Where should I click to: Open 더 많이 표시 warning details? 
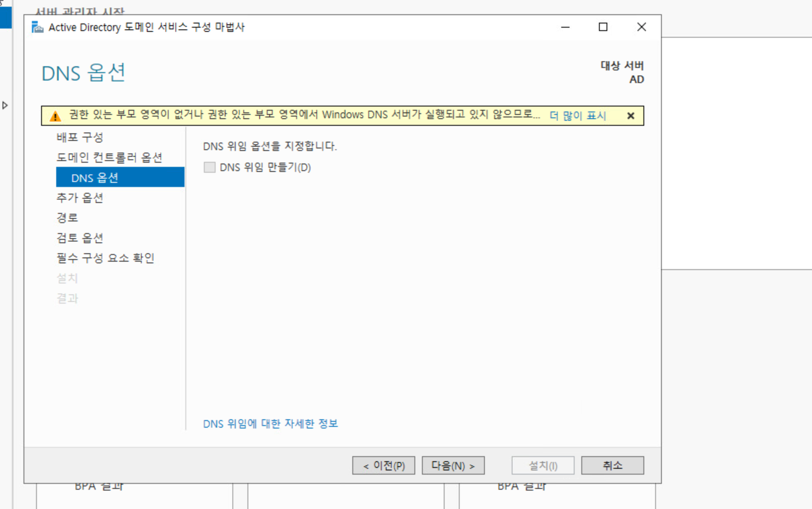pos(578,116)
